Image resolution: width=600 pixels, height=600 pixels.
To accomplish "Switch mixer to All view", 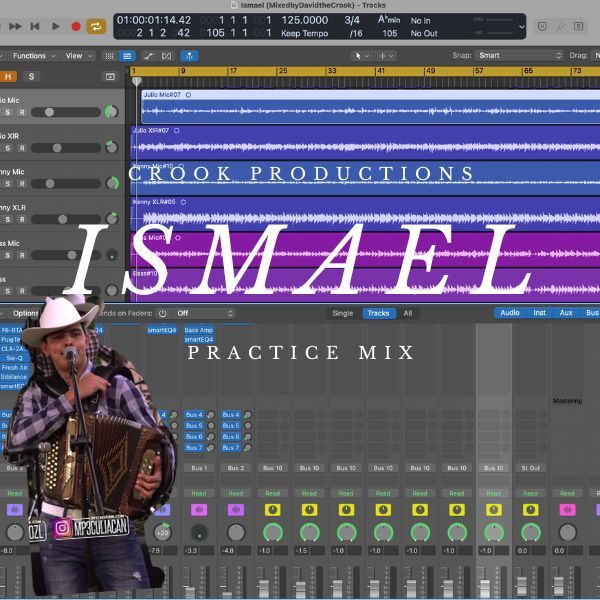I will (408, 313).
